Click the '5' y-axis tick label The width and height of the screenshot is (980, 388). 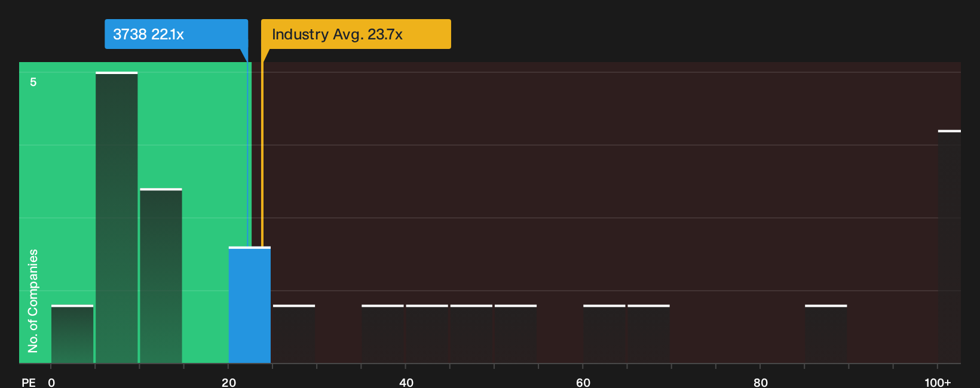33,82
